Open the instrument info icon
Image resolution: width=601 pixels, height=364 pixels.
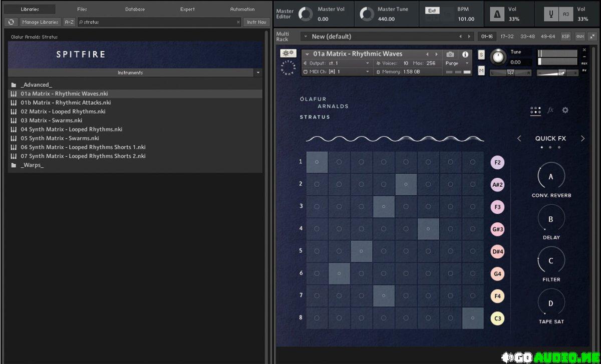[465, 54]
